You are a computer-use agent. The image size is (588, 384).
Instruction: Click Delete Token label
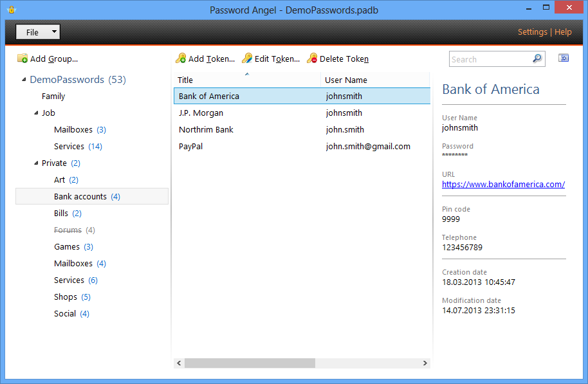tap(344, 59)
